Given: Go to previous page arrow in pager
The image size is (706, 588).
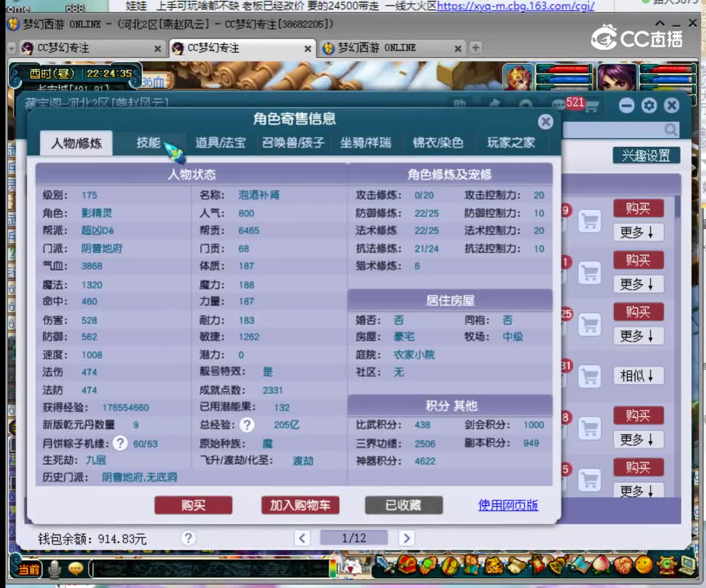Looking at the screenshot, I should pos(302,538).
